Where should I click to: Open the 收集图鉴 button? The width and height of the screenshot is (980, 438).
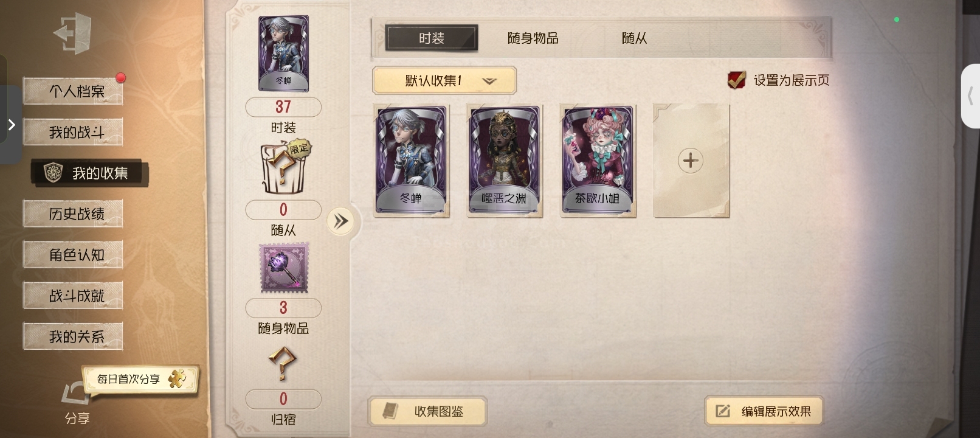pos(427,411)
